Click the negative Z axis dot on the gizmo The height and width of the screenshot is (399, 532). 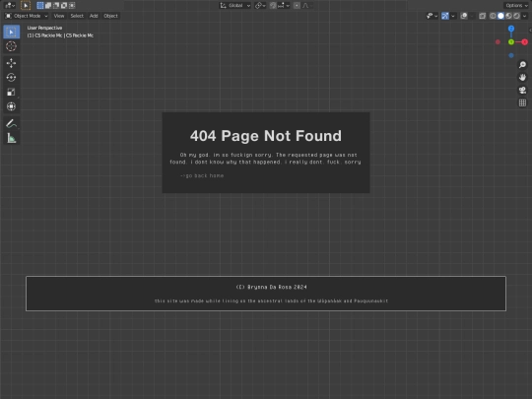(x=511, y=55)
